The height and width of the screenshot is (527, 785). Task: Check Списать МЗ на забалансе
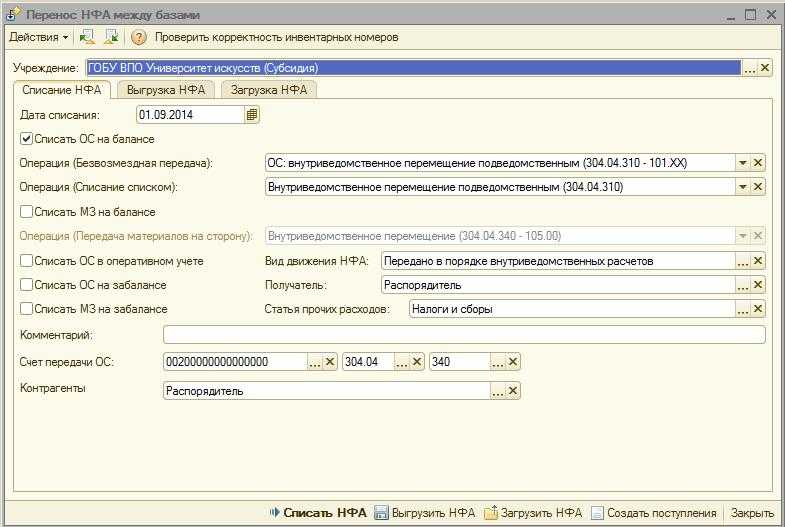[x=27, y=309]
